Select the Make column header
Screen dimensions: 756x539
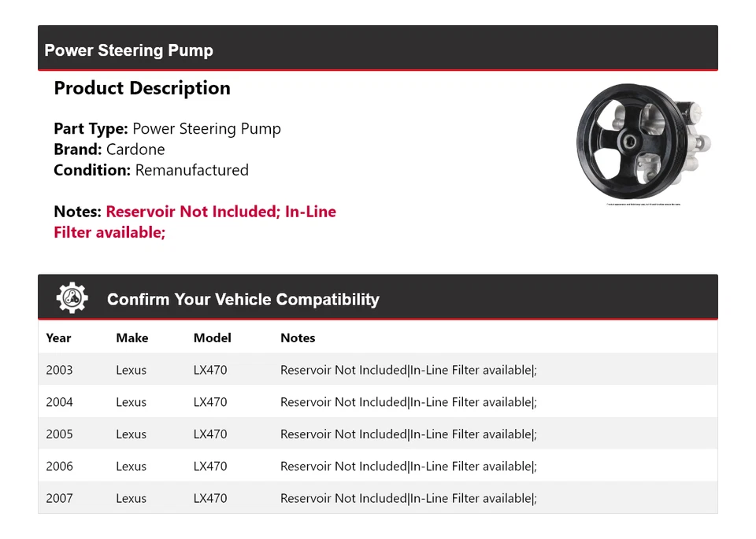tap(132, 338)
